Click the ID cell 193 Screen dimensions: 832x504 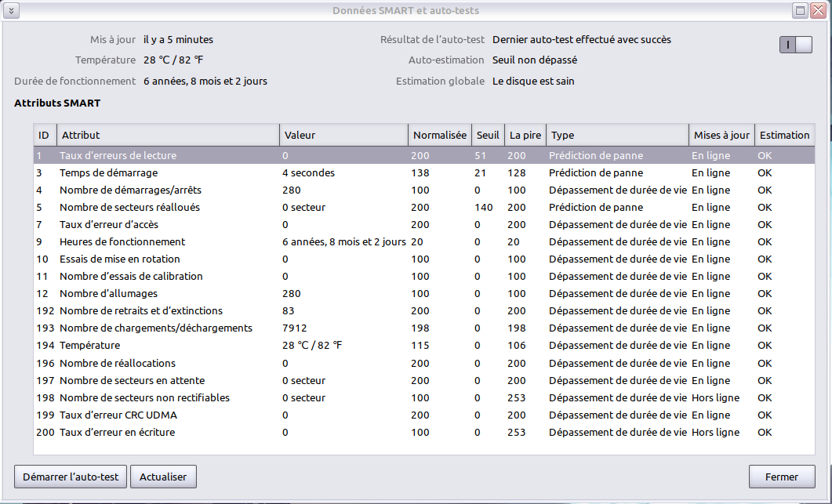(x=45, y=328)
